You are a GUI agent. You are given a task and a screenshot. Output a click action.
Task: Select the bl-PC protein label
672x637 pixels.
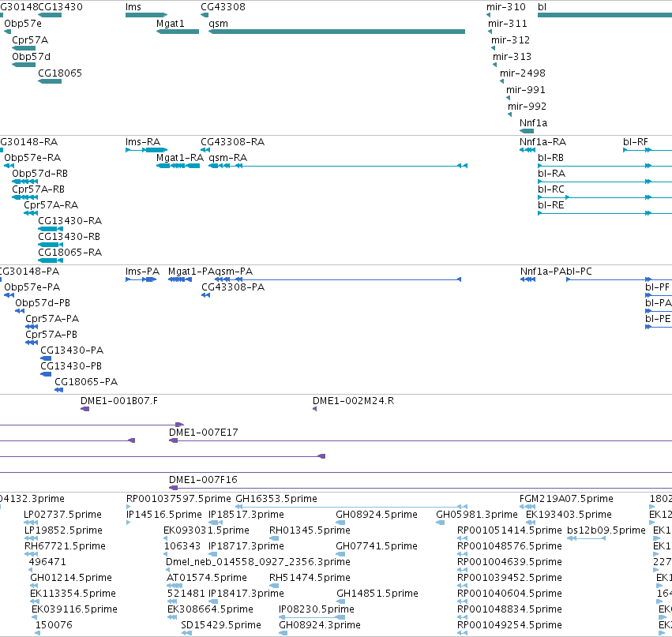(x=579, y=272)
